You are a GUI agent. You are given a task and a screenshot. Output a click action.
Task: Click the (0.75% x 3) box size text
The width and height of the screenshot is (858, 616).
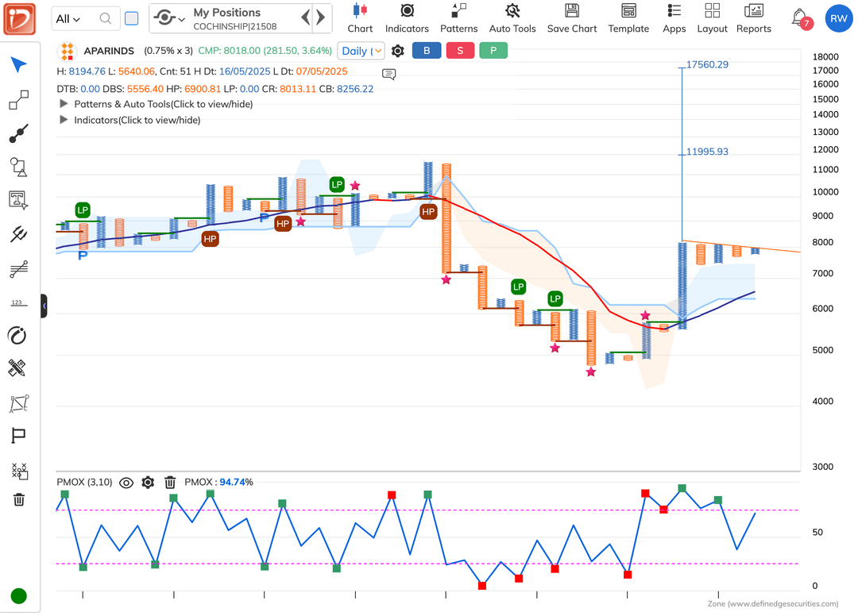coord(168,51)
